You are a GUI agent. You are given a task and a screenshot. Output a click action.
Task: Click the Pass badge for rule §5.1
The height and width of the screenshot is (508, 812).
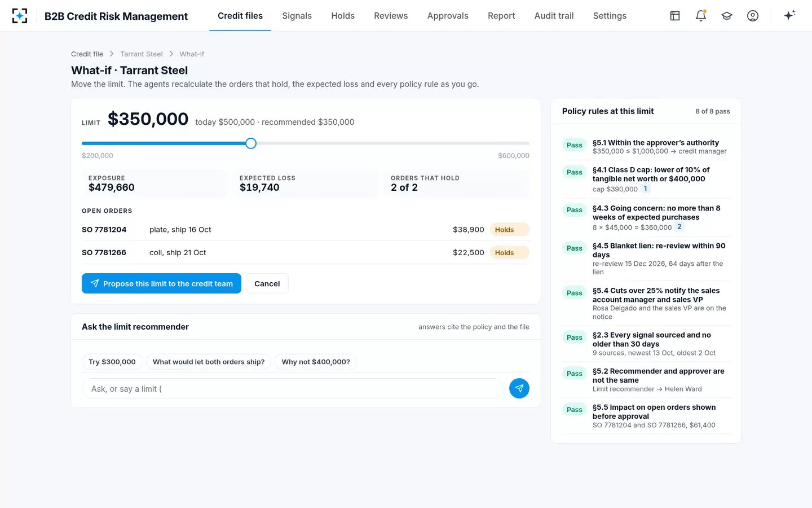click(575, 145)
